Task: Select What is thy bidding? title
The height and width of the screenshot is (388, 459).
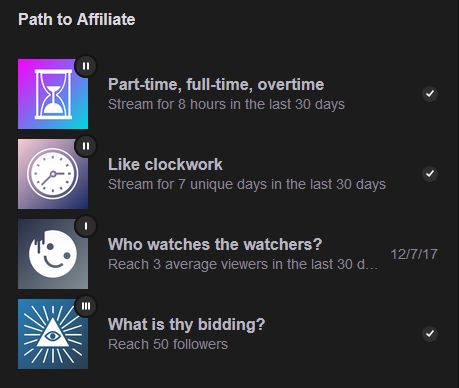Action: (187, 324)
